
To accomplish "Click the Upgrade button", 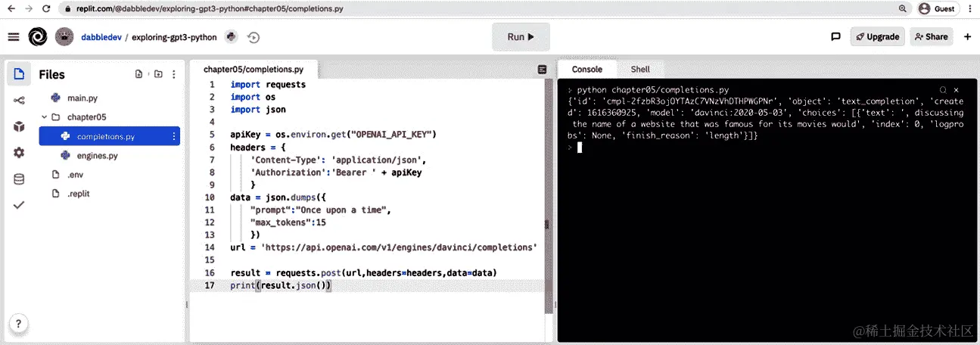I will [x=877, y=36].
